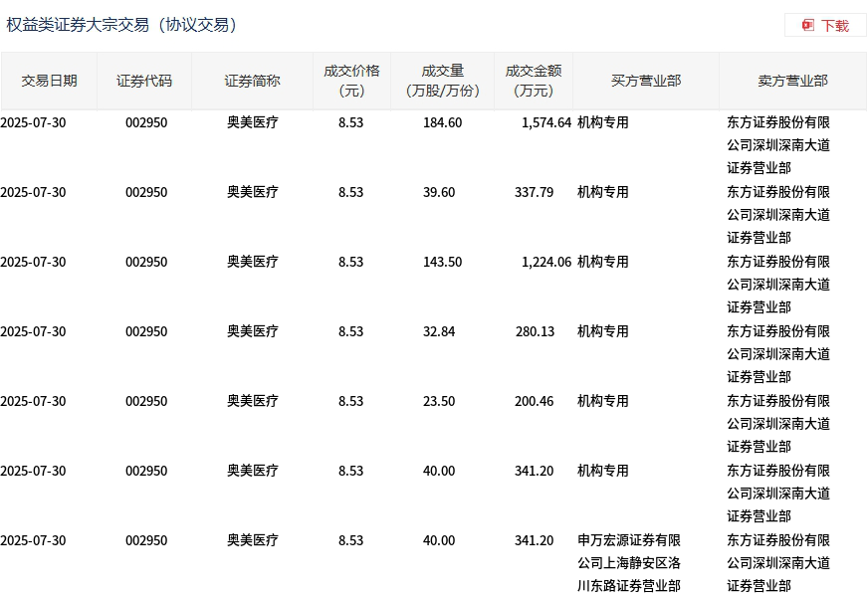Click 机构专用 in the 1,574.64 row
The image size is (868, 599).
click(x=603, y=123)
